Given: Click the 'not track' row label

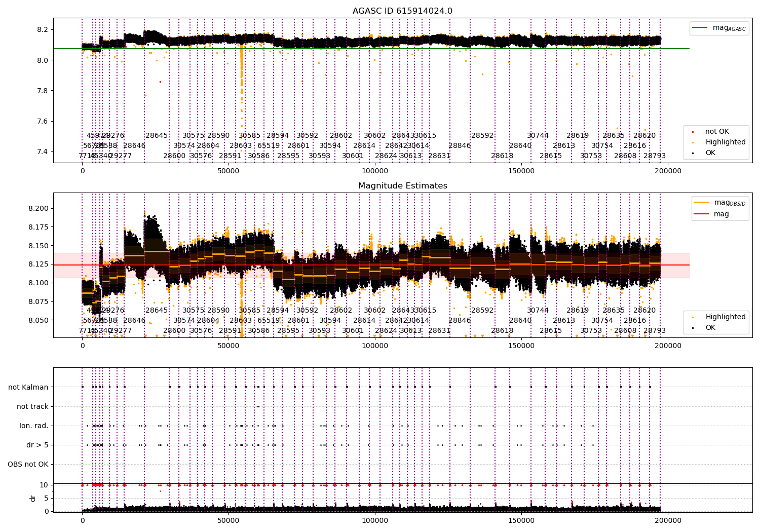Looking at the screenshot, I should (32, 406).
